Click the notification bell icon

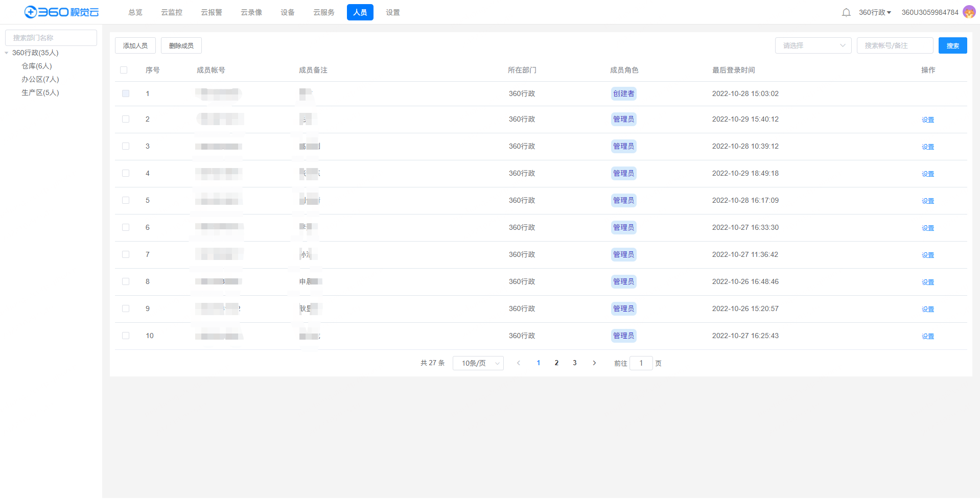tap(846, 13)
